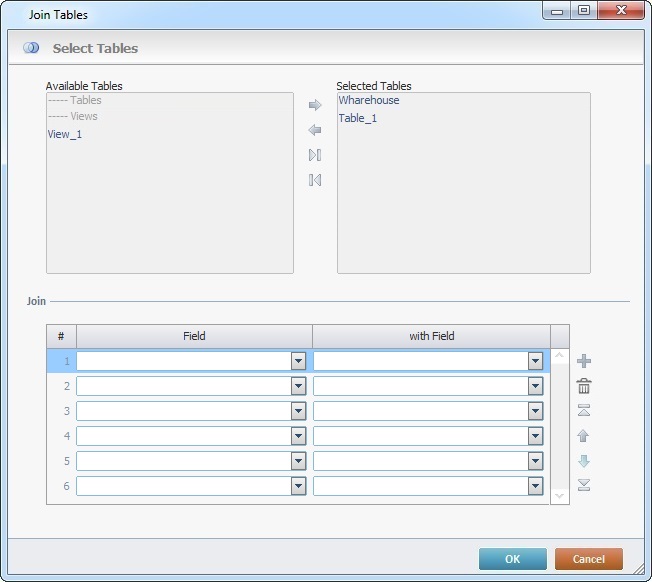Select Table_1 in Selected Tables
The width and height of the screenshot is (652, 582).
click(x=358, y=119)
